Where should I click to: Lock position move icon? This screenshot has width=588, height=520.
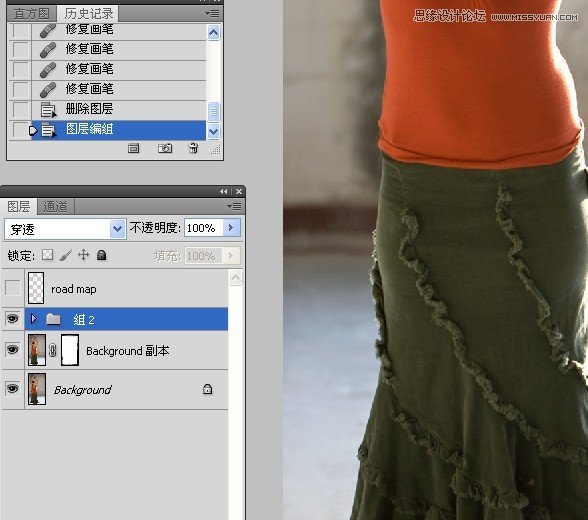83,255
